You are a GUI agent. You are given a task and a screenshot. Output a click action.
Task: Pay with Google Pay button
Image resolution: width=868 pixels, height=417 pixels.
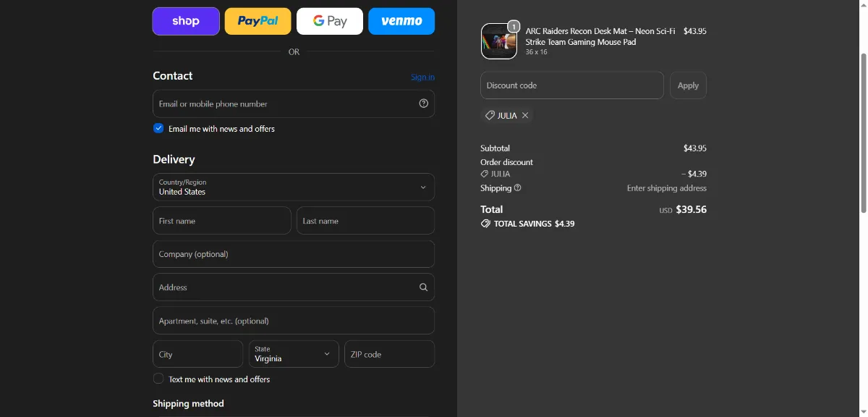(x=330, y=21)
